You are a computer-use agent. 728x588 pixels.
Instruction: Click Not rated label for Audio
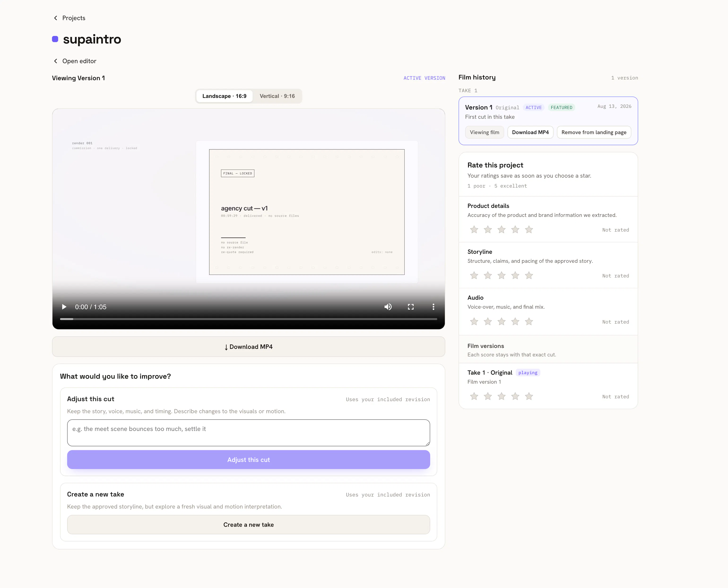[x=615, y=322]
